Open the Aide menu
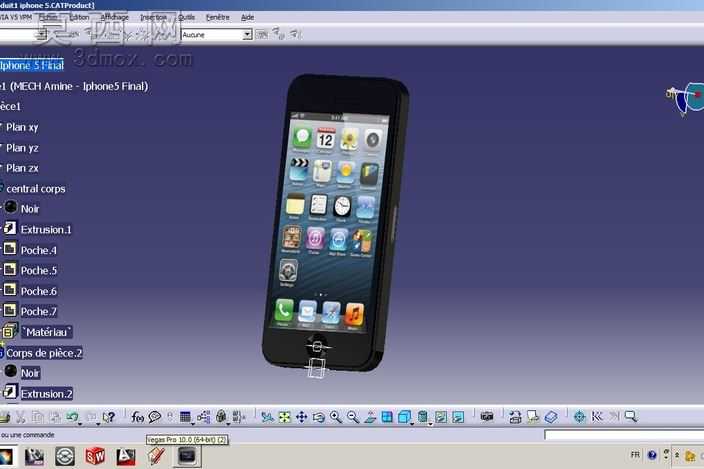The width and height of the screenshot is (704, 469). pos(247,17)
